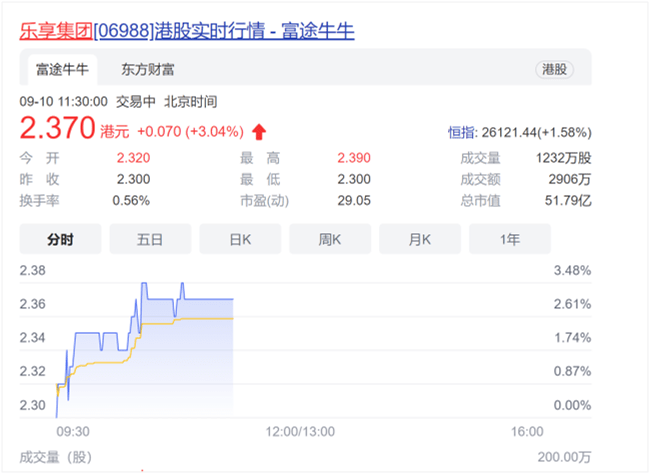Image resolution: width=651 pixels, height=474 pixels.
Task: Select the 富途牛牛 source tab
Action: [62, 70]
